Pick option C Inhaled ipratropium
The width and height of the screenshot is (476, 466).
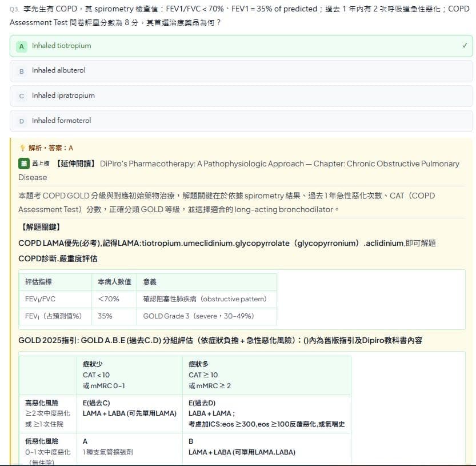(x=241, y=95)
